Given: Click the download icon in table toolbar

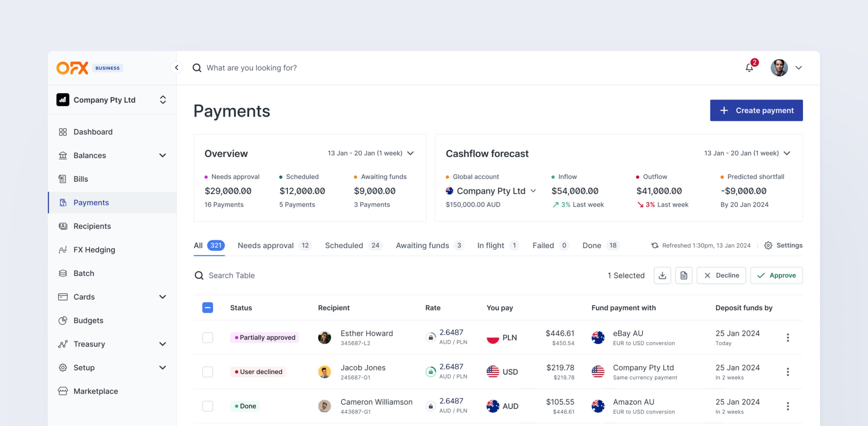Looking at the screenshot, I should click(x=662, y=276).
